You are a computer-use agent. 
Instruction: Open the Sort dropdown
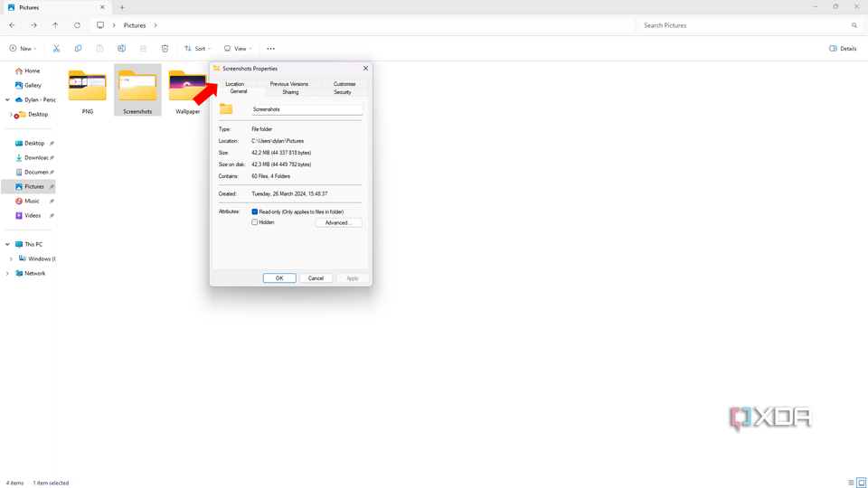coord(197,49)
